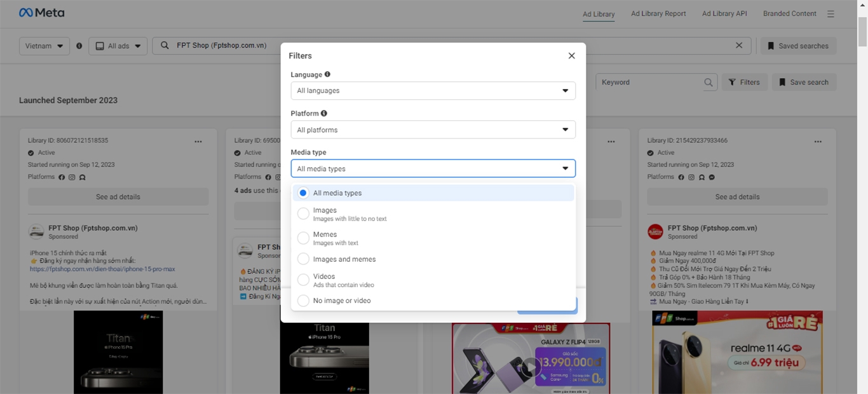Click the Meta logo
The width and height of the screenshot is (868, 394).
[41, 12]
